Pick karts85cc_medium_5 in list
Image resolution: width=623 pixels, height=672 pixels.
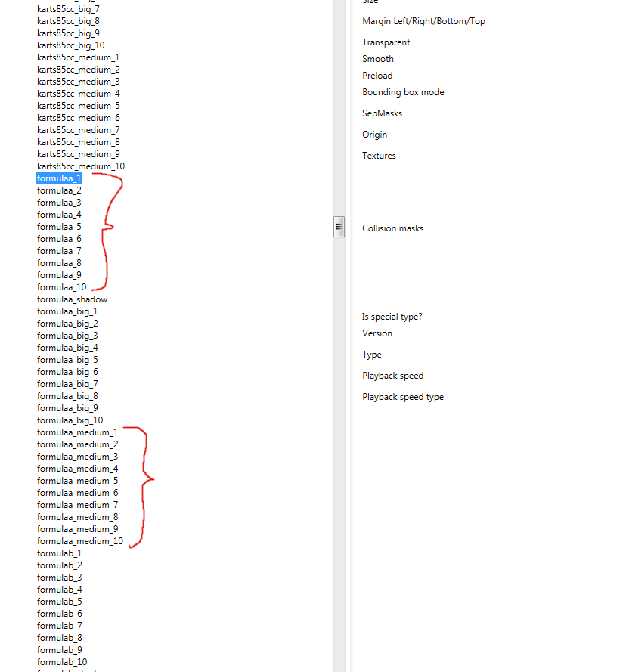pyautogui.click(x=79, y=106)
